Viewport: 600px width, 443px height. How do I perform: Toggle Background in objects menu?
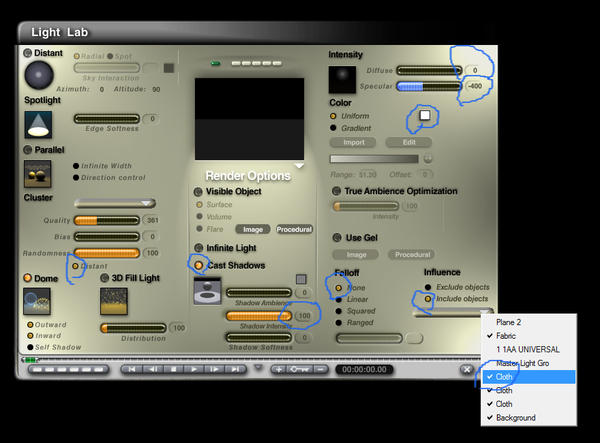coord(528,418)
